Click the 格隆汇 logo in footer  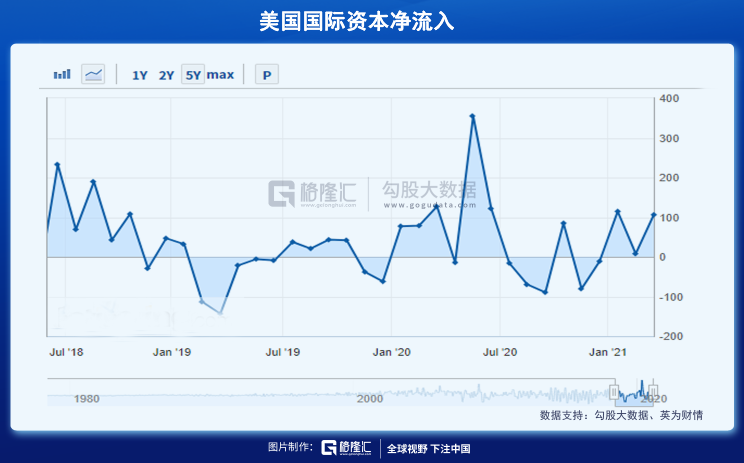coord(346,447)
